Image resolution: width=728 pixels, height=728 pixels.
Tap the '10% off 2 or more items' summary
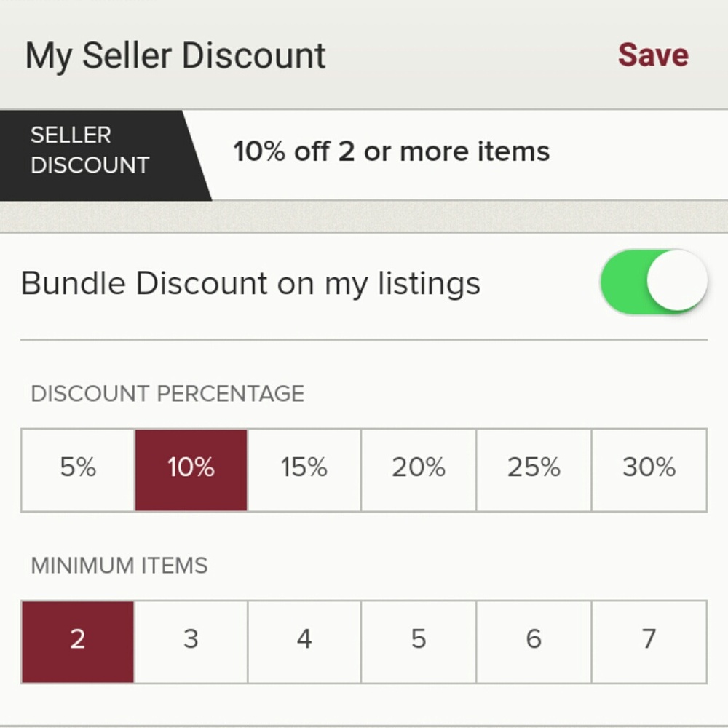(392, 151)
